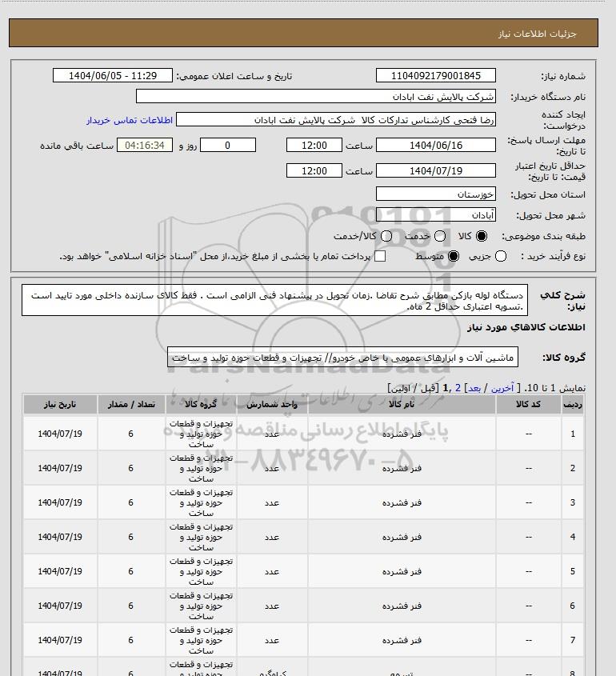Select the کالا/خدمت radio option
Screen dimensions: 616x676
click(386, 236)
